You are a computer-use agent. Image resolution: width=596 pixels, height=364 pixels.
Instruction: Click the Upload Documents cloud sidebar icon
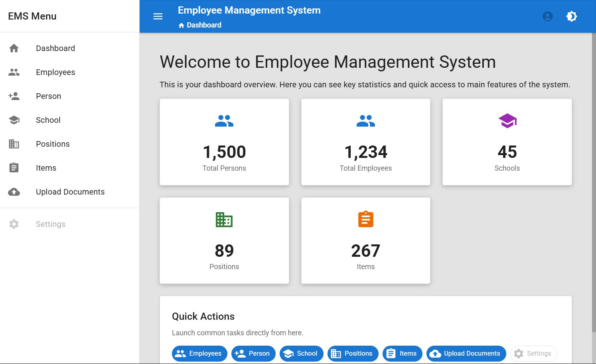[14, 192]
